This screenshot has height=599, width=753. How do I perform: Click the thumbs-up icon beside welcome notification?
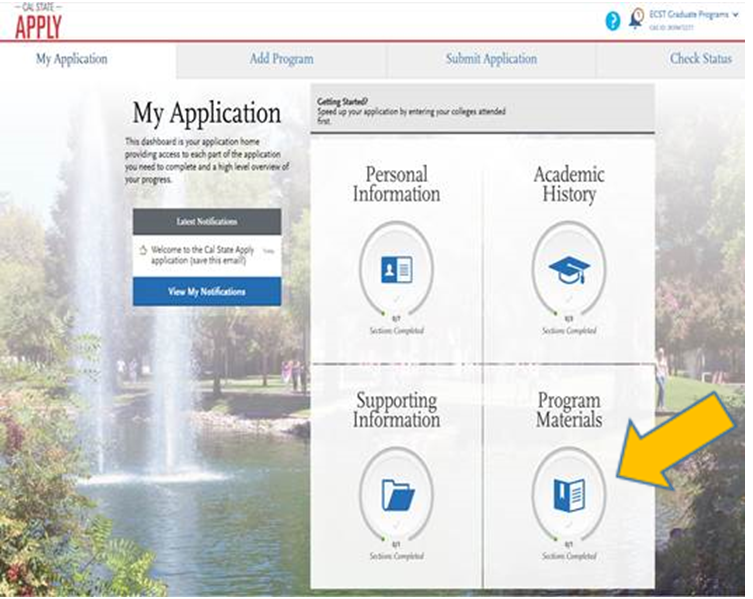pyautogui.click(x=143, y=250)
